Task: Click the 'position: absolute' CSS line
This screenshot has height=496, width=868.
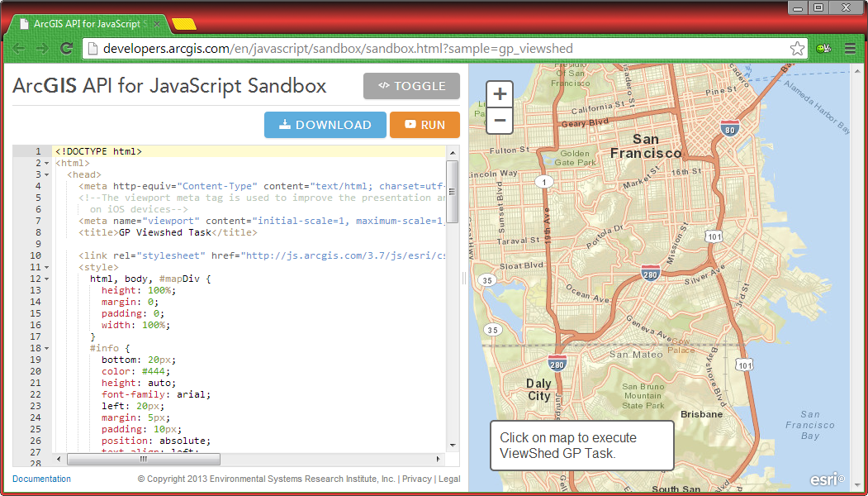Action: pyautogui.click(x=156, y=441)
